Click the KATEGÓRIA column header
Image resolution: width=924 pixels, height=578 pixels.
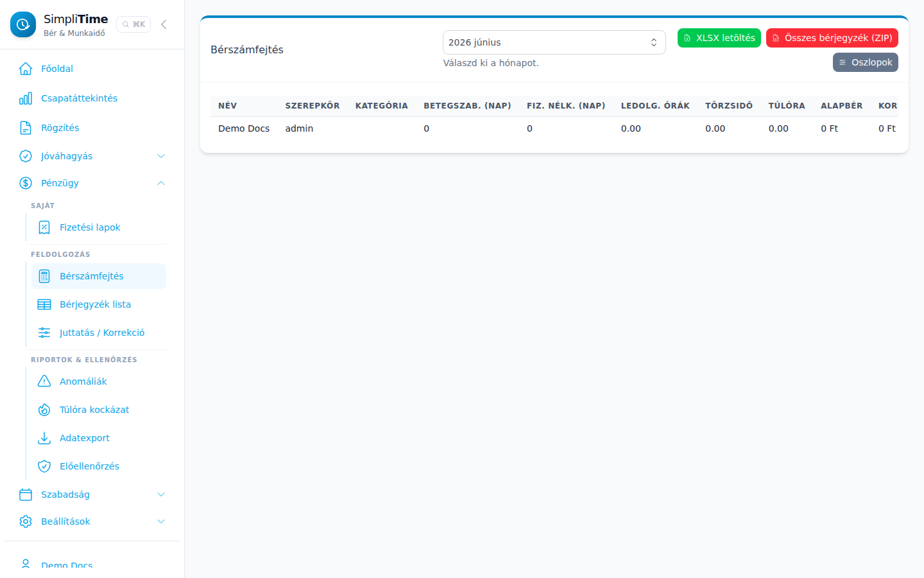pos(382,106)
